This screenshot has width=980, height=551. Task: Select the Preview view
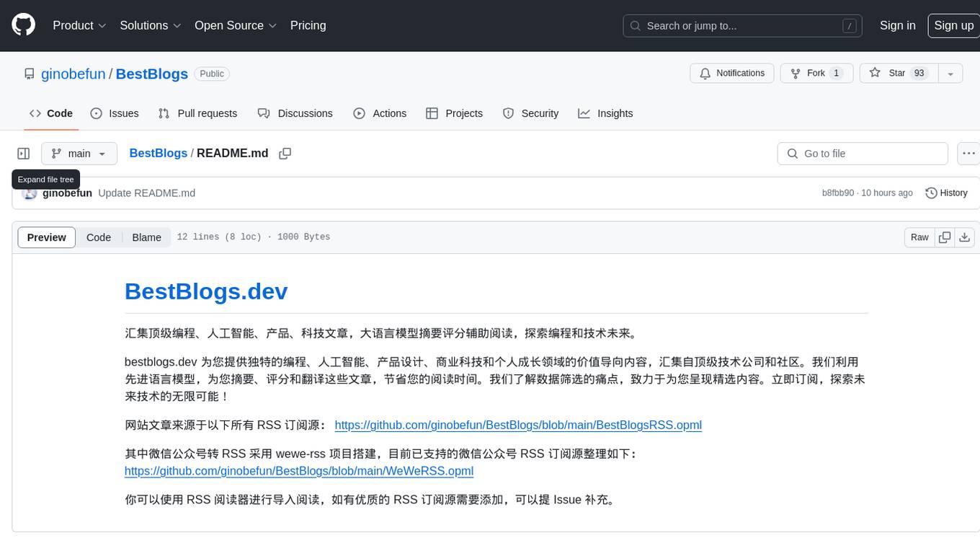pos(47,237)
